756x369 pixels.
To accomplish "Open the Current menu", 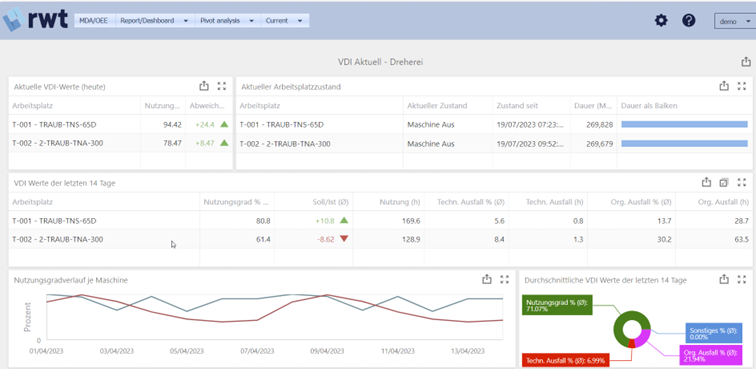I will point(284,21).
